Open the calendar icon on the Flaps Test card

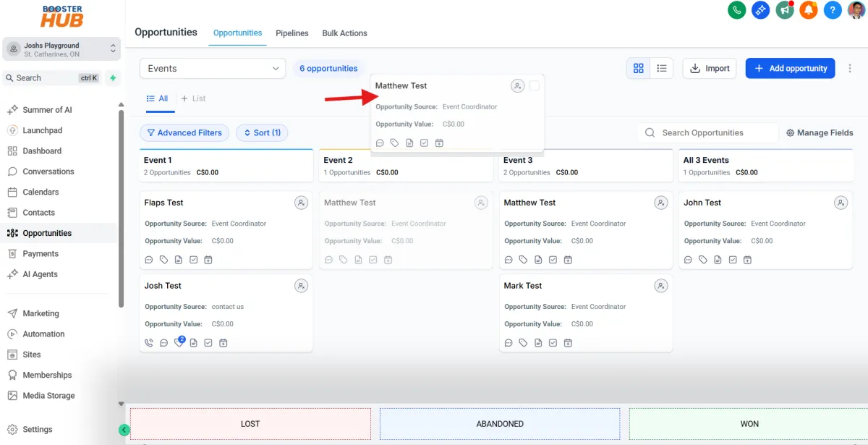pyautogui.click(x=208, y=259)
